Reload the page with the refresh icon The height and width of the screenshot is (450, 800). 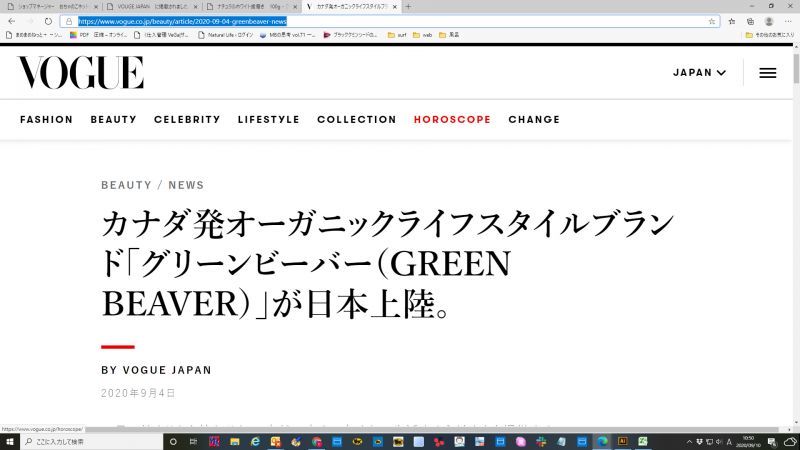[x=48, y=21]
